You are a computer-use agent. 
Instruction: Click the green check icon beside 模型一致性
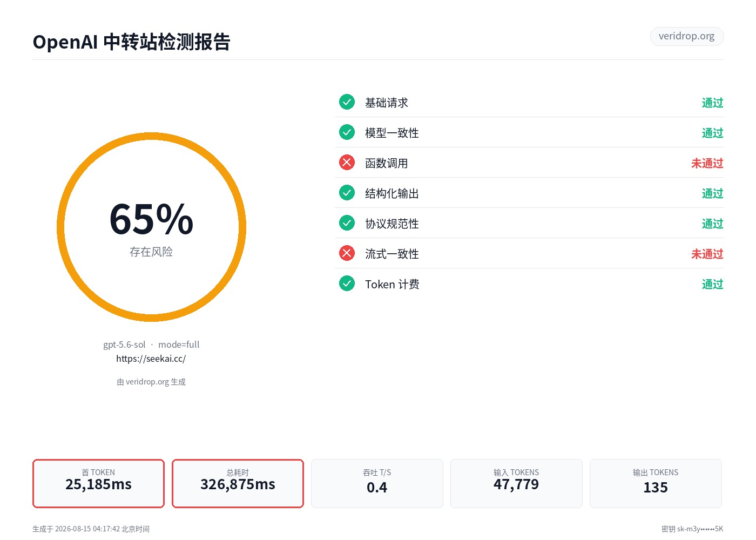tap(347, 132)
